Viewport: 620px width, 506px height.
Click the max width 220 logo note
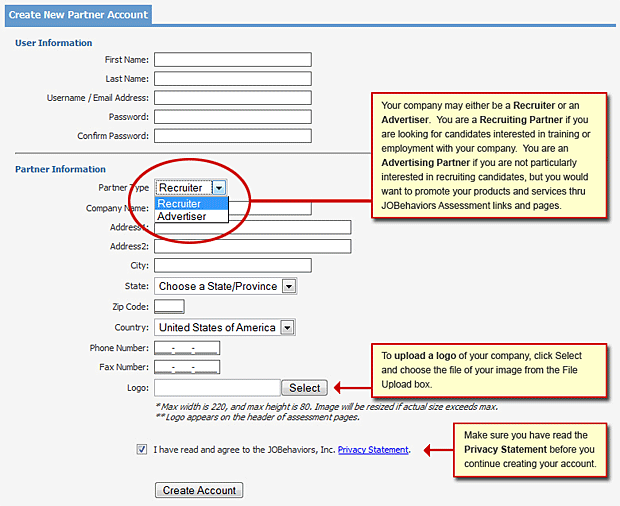327,406
